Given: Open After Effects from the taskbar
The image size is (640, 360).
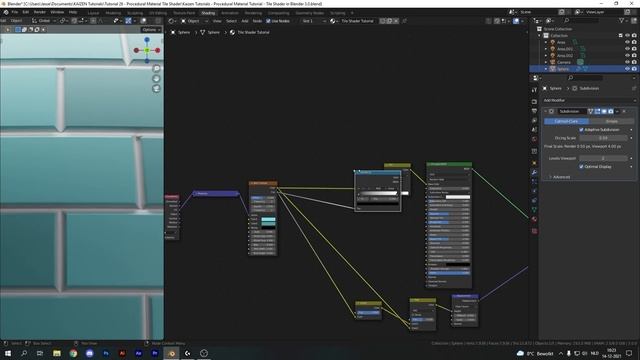Looking at the screenshot, I should (x=138, y=353).
